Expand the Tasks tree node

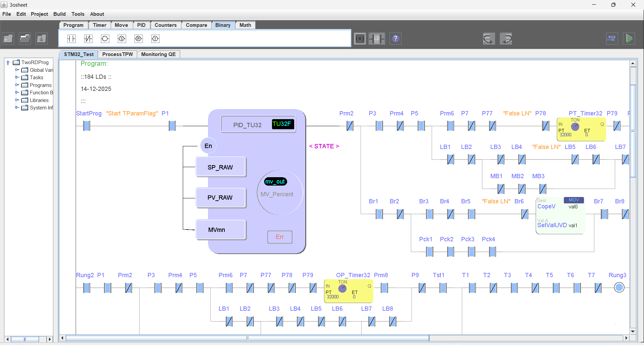point(17,77)
